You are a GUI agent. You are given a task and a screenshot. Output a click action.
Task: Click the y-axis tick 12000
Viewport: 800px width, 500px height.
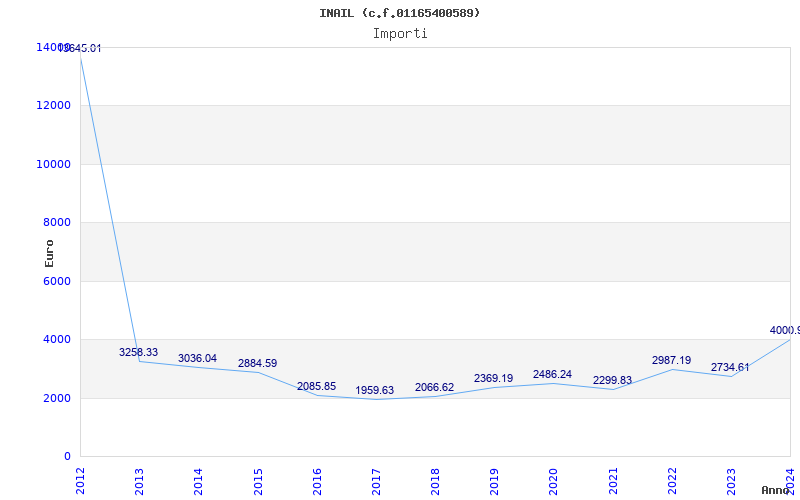click(x=54, y=106)
